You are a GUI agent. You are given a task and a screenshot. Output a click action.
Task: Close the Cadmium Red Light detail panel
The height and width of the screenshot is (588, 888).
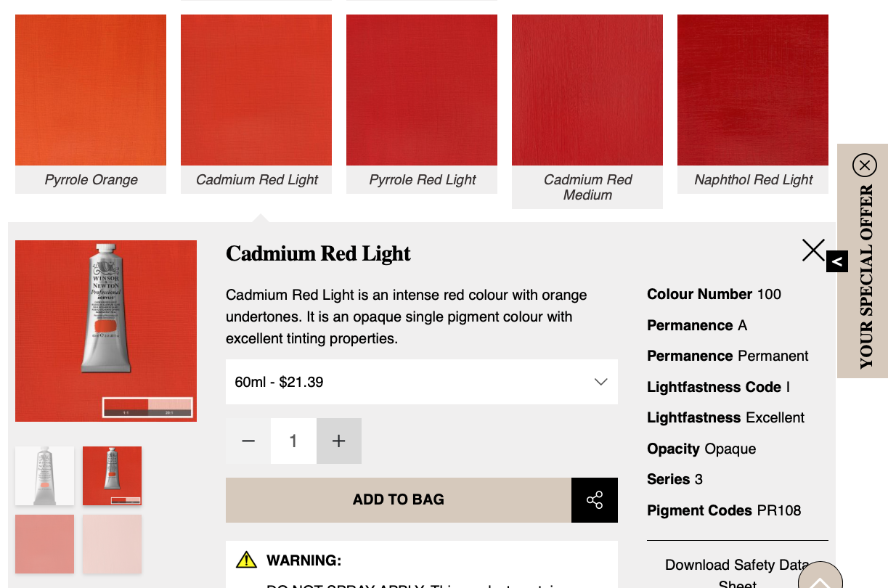tap(812, 250)
